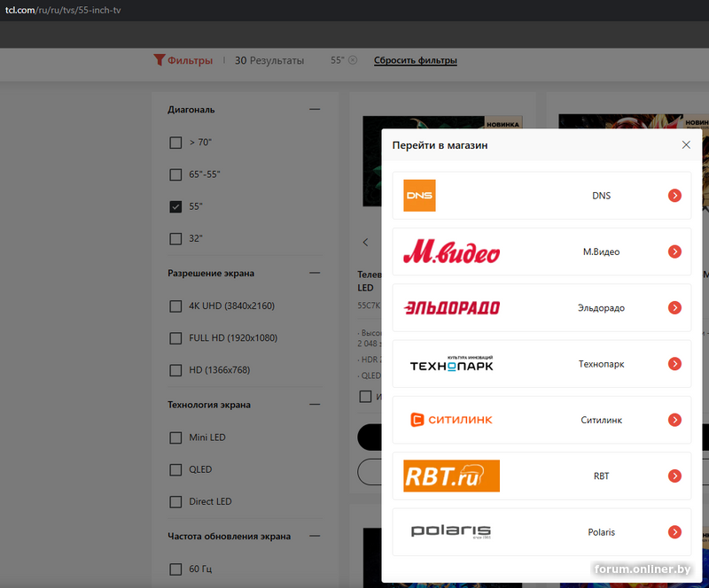
Task: Check the Mini LED checkbox
Action: 175,438
